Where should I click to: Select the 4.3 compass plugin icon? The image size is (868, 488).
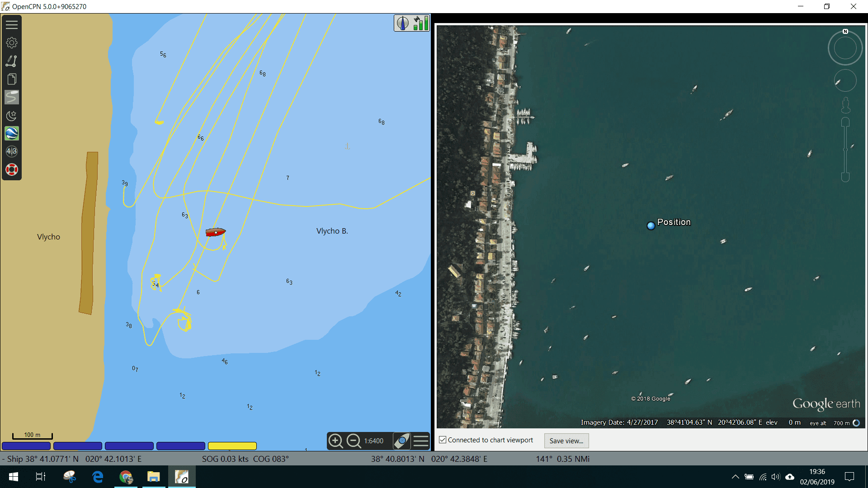(12, 151)
